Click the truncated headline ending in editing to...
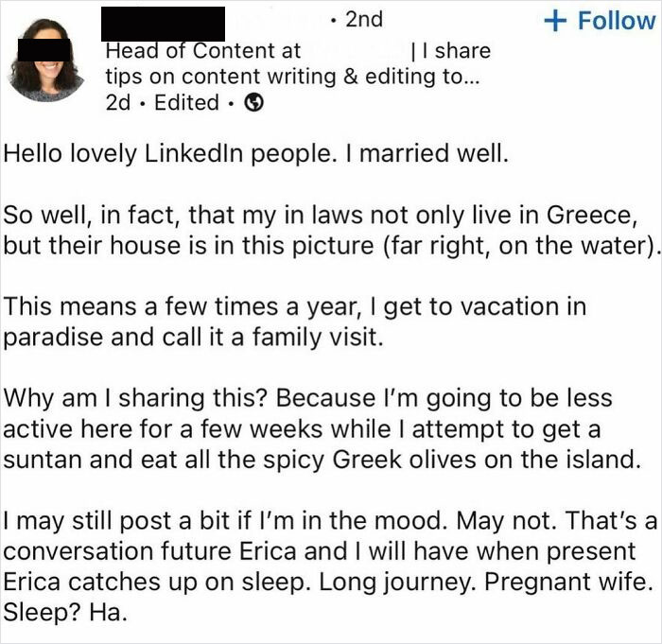 [x=292, y=77]
